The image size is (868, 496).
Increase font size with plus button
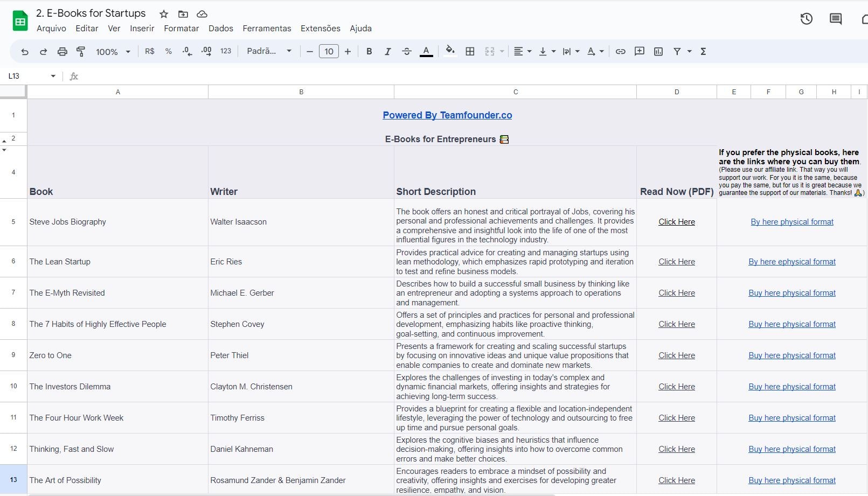348,52
